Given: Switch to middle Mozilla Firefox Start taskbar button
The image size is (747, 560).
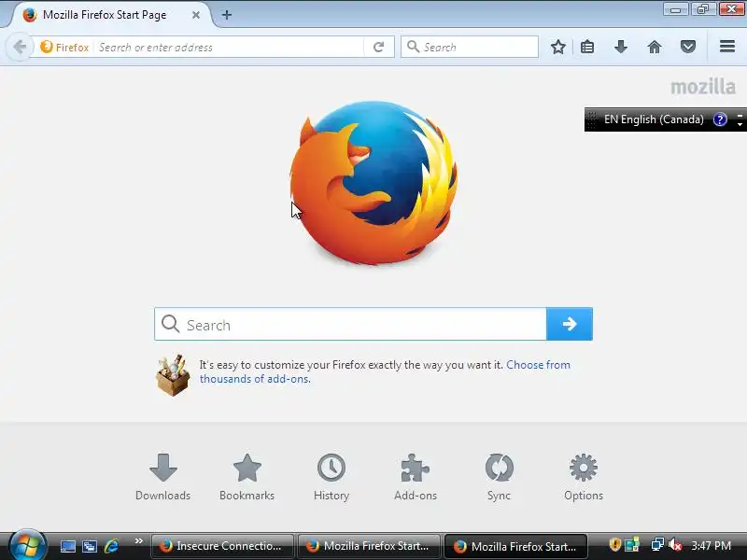Looking at the screenshot, I should click(x=370, y=546).
